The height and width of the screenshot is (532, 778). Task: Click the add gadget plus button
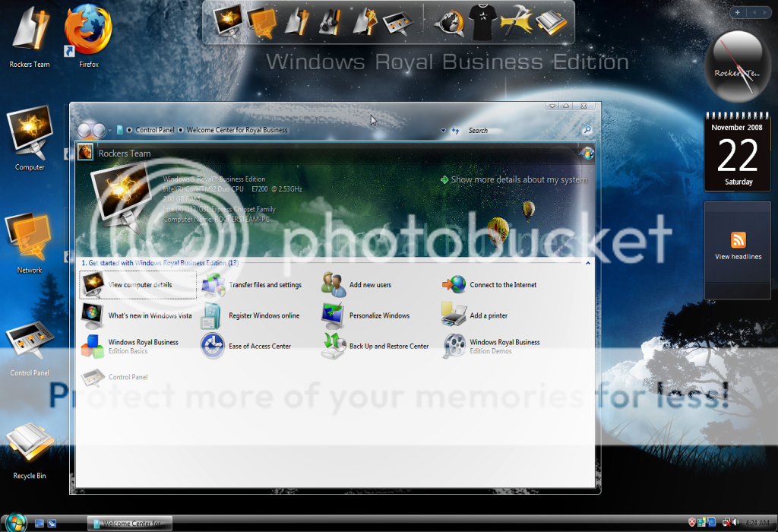[737, 12]
